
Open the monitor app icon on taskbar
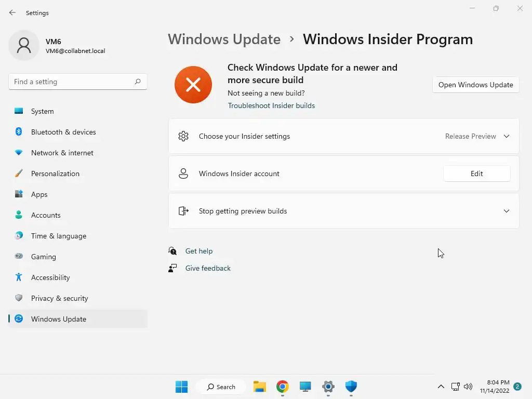[305, 387]
